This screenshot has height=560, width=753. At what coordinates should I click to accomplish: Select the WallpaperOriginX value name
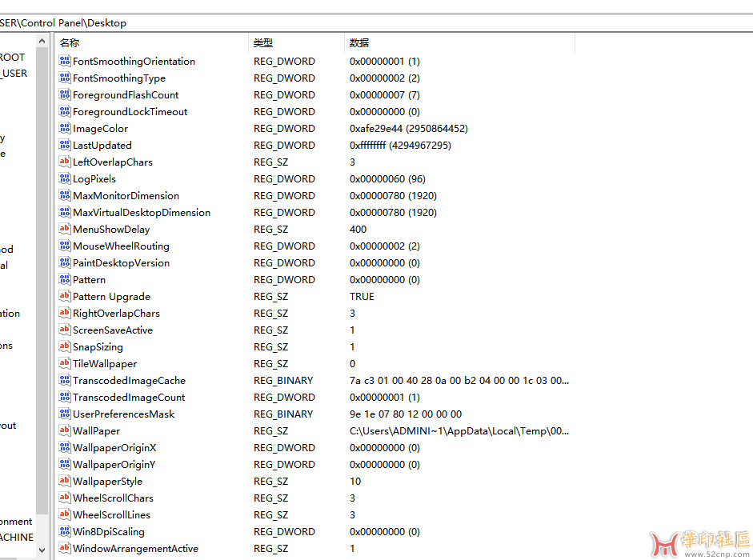114,448
